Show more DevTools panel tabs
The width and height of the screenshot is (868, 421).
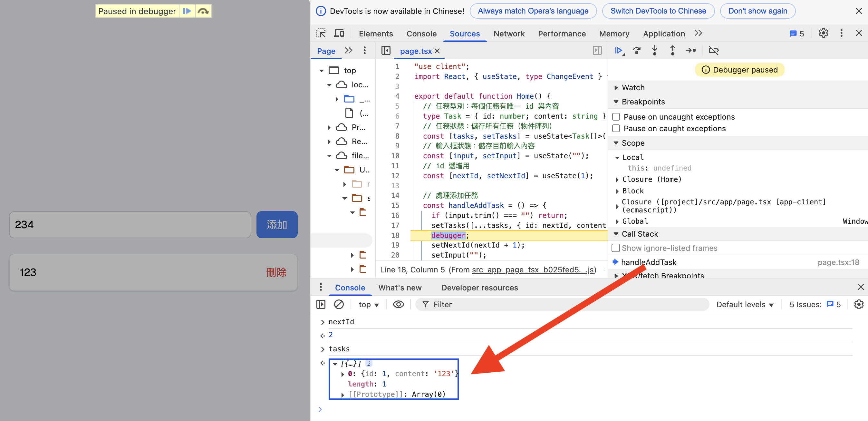coord(698,33)
